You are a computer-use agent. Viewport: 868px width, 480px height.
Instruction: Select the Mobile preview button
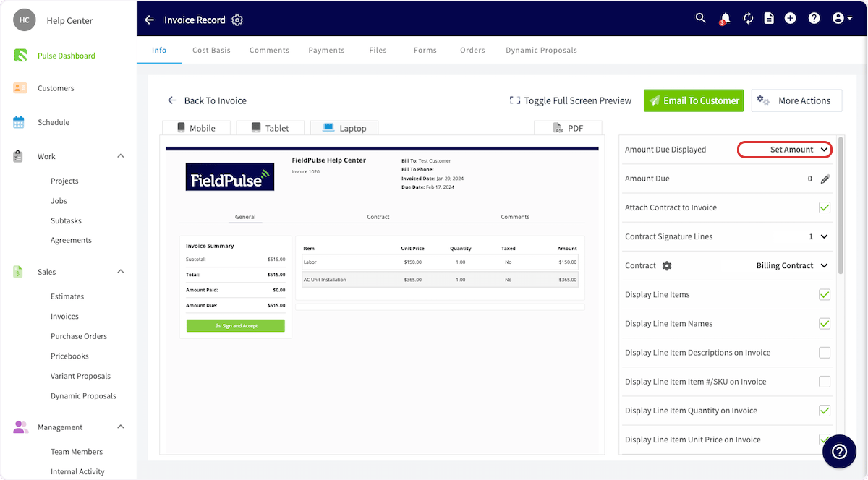[x=196, y=128]
